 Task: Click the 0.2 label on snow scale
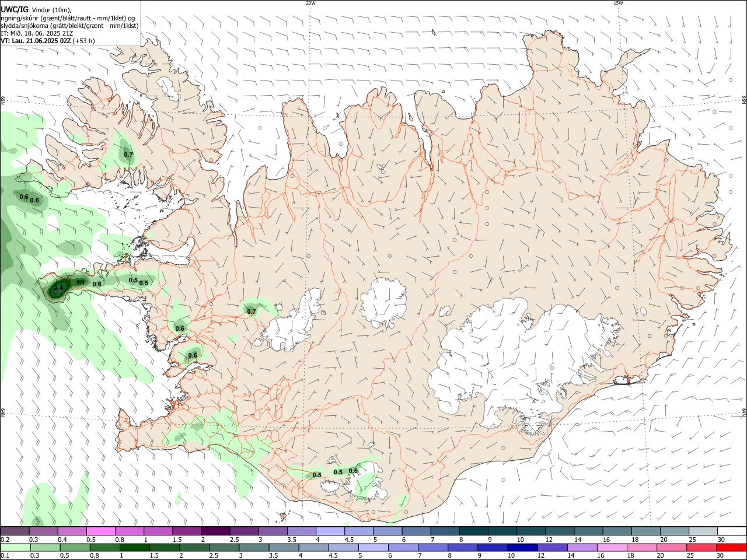(5, 540)
